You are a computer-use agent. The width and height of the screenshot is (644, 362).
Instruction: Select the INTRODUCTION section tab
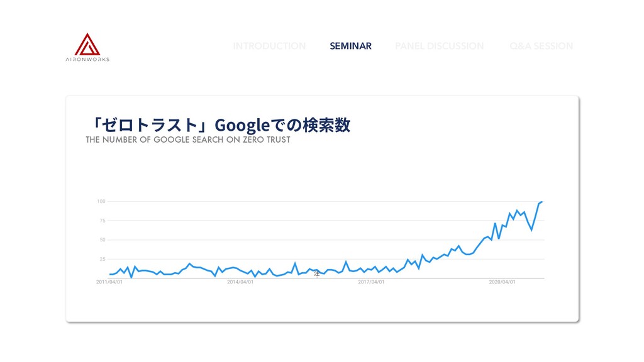(x=269, y=46)
